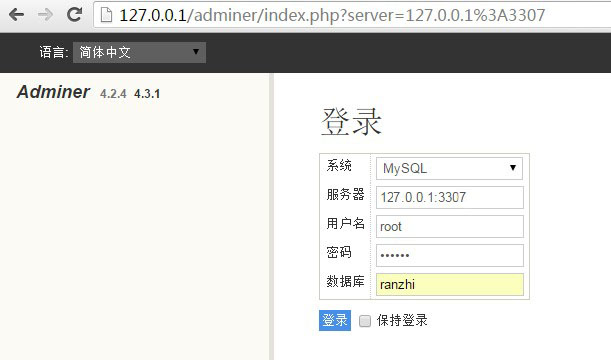Open the 4.2.4 version link

tap(113, 94)
